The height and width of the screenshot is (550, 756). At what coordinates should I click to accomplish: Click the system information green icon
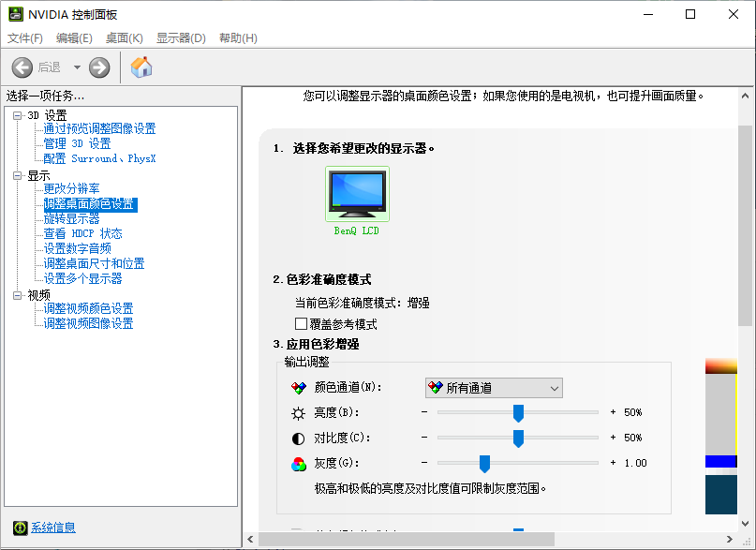click(21, 528)
